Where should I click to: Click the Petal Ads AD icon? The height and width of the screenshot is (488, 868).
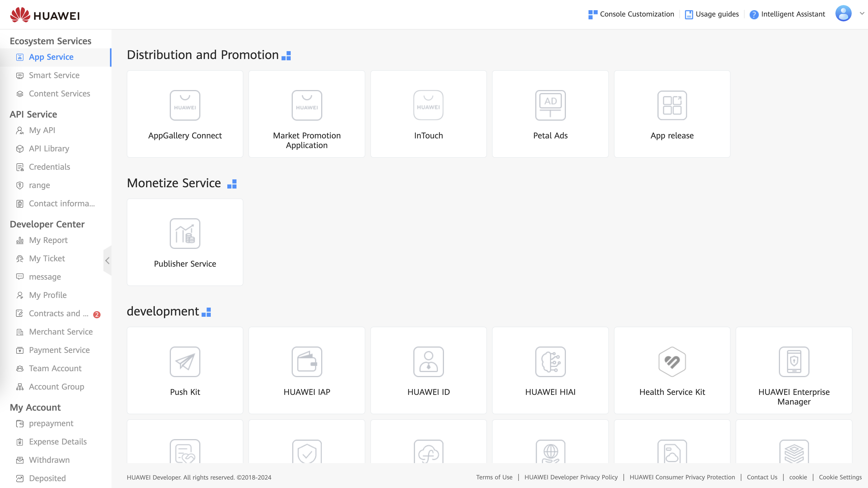[x=550, y=105]
